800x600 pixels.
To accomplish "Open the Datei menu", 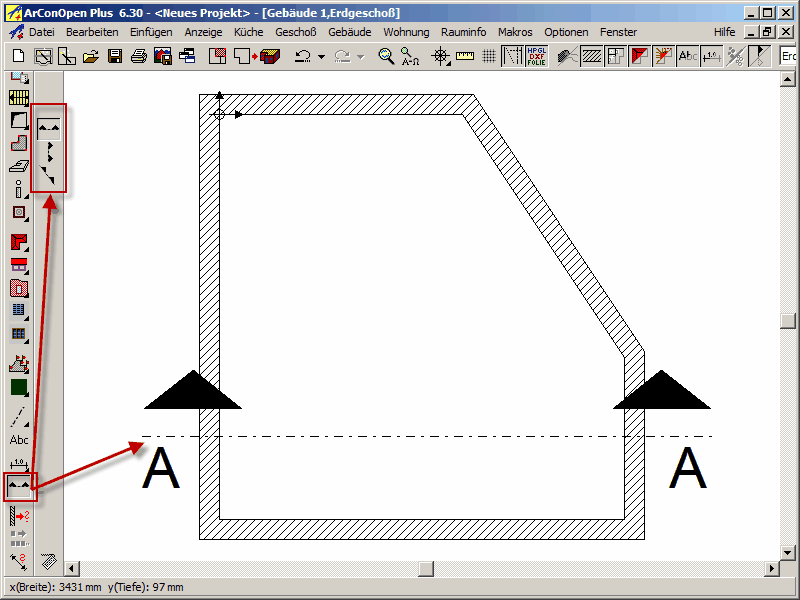I will 41,32.
